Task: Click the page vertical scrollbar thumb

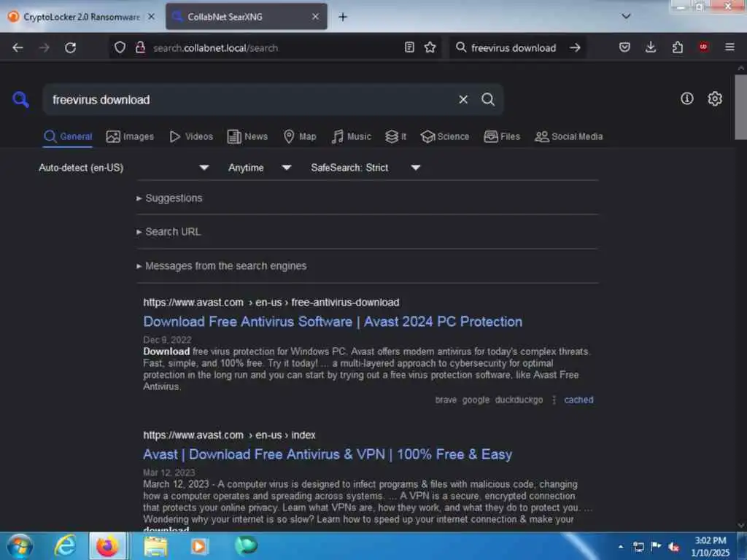Action: coord(740,106)
